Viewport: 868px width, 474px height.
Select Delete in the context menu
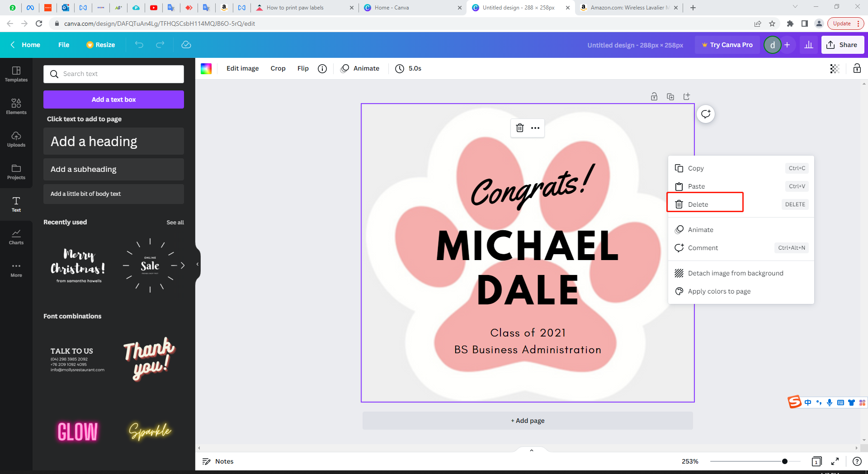coord(741,204)
